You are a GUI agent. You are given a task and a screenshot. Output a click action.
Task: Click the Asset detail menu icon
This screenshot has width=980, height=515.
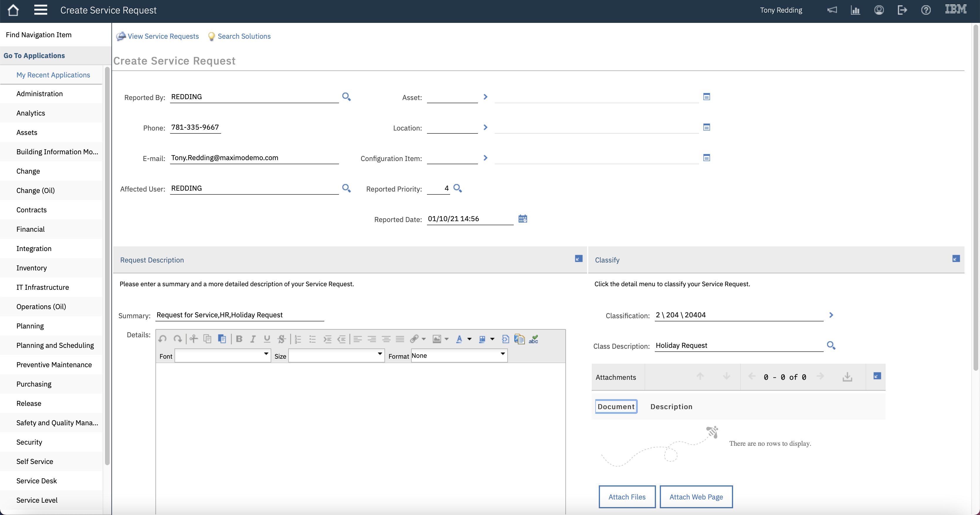485,96
